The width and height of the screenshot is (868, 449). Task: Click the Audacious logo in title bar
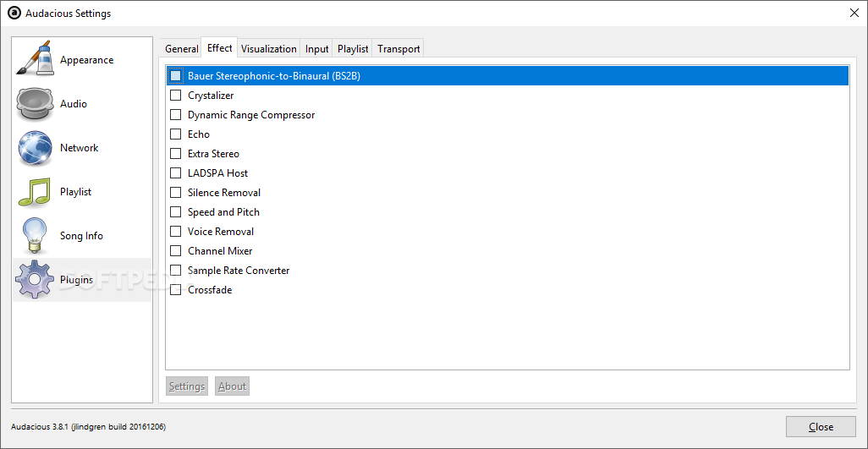pos(14,13)
